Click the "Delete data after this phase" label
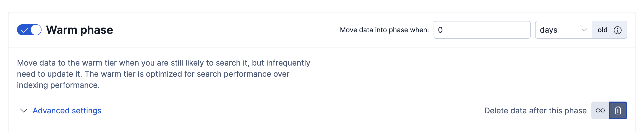 coord(535,111)
